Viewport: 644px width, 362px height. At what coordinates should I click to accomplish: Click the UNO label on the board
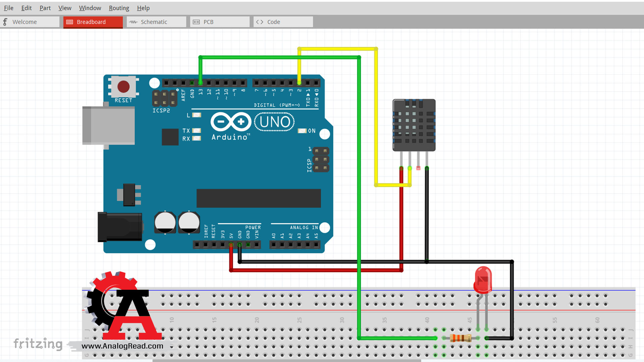tap(274, 122)
